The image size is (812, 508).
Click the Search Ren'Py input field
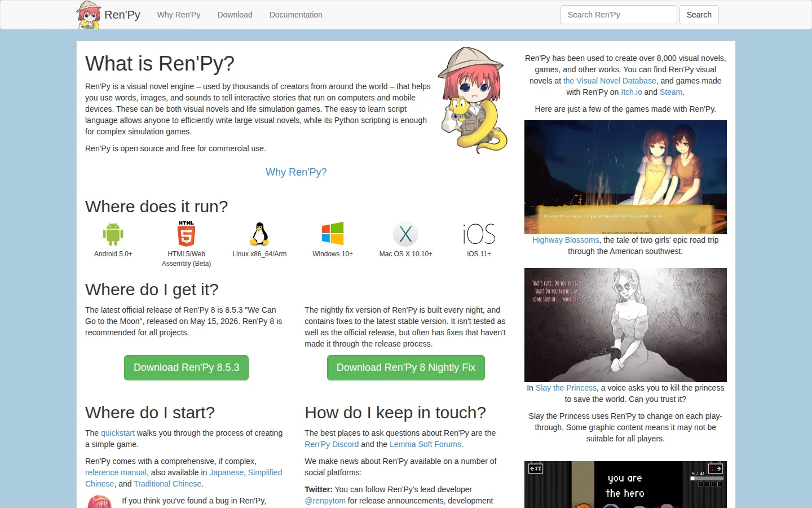(619, 15)
